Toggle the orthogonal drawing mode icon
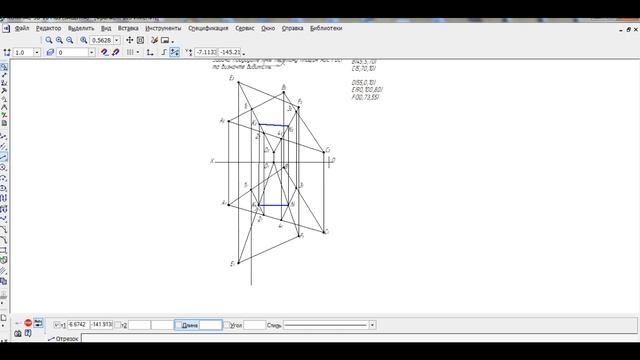 (x=164, y=52)
